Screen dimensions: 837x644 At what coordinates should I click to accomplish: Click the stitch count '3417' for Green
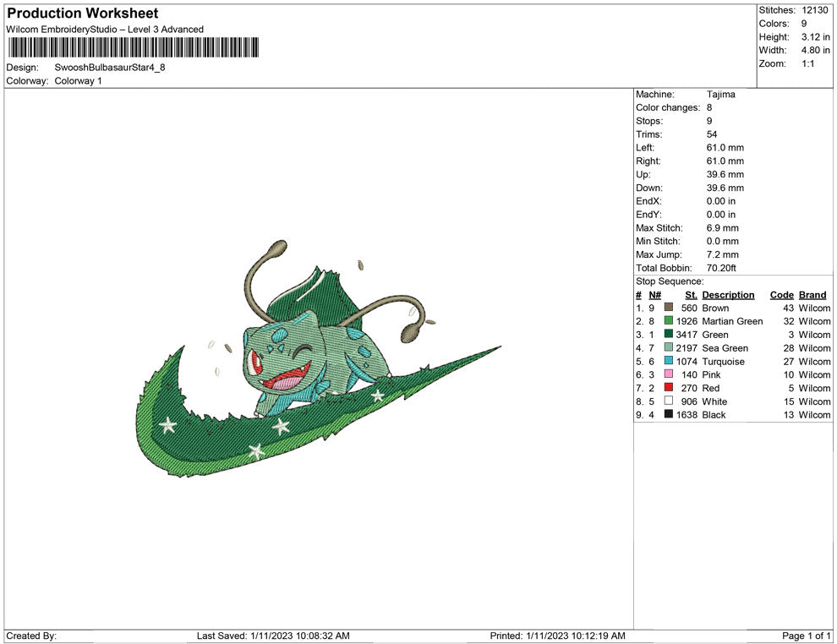pos(687,335)
